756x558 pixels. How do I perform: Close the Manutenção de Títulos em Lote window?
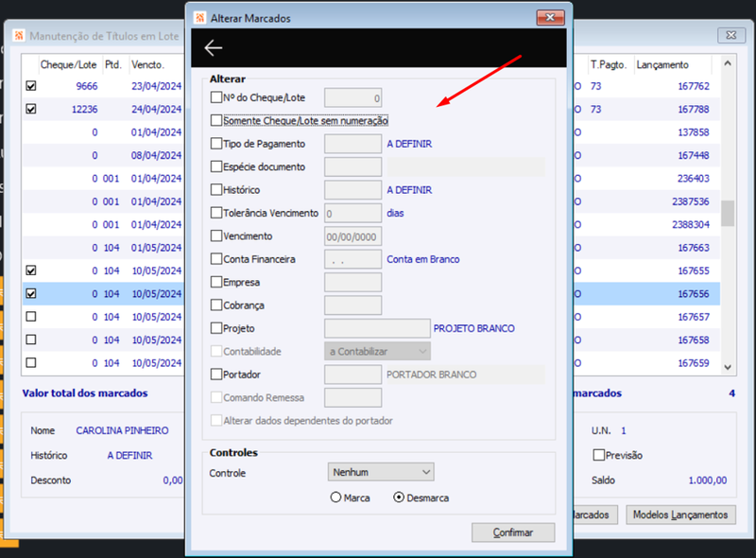coord(731,35)
